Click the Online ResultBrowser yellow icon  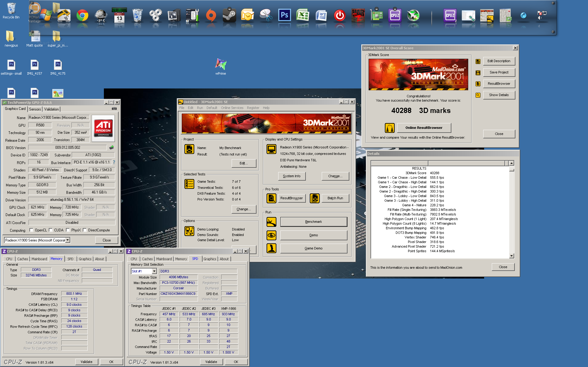[x=390, y=128]
